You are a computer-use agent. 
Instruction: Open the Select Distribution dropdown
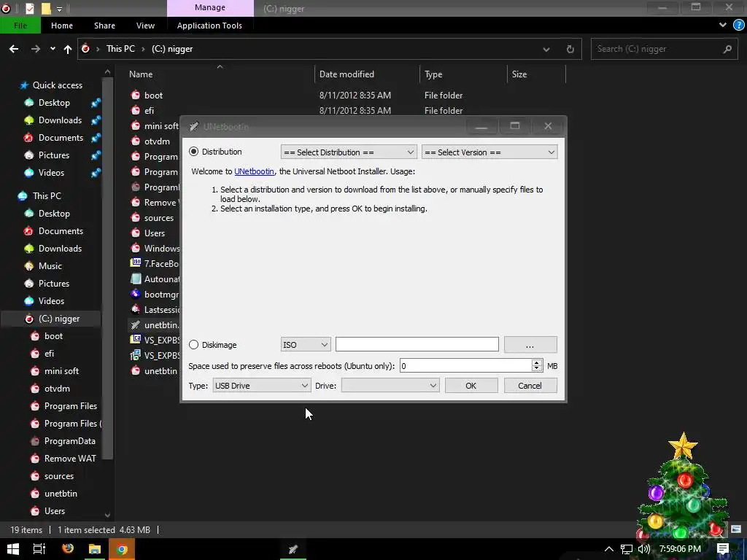pos(349,152)
